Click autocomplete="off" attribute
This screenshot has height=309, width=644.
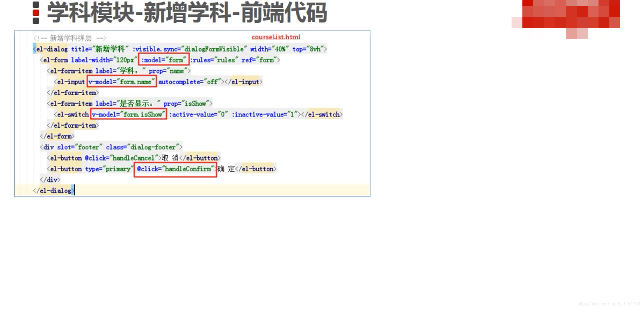[x=190, y=82]
